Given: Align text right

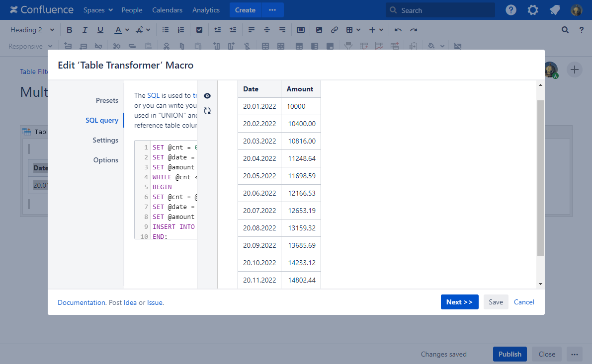Looking at the screenshot, I should click(282, 30).
